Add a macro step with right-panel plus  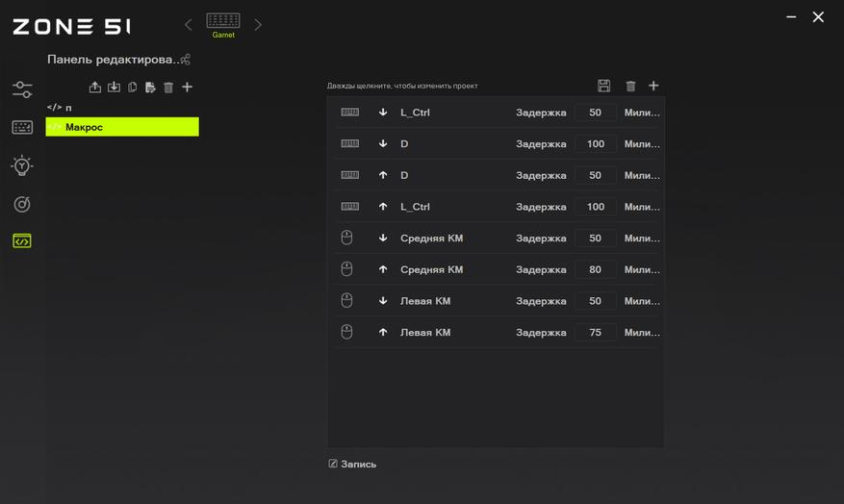pos(653,86)
